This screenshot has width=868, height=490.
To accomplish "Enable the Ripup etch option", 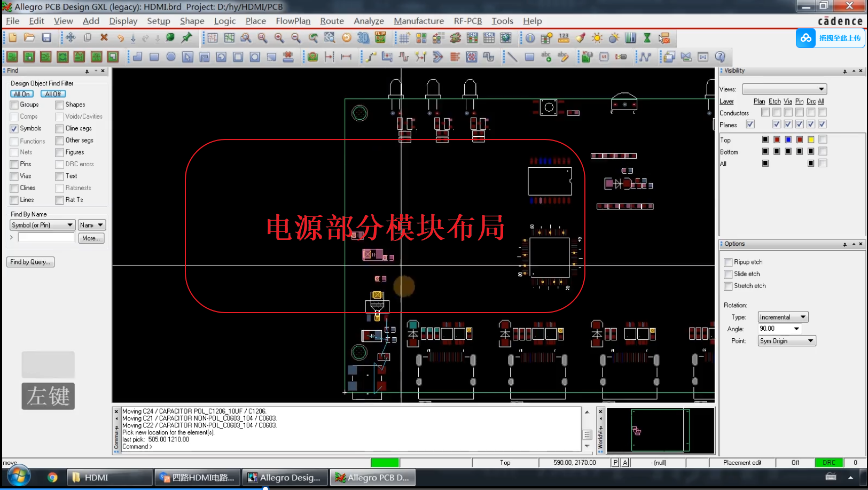I will (728, 262).
